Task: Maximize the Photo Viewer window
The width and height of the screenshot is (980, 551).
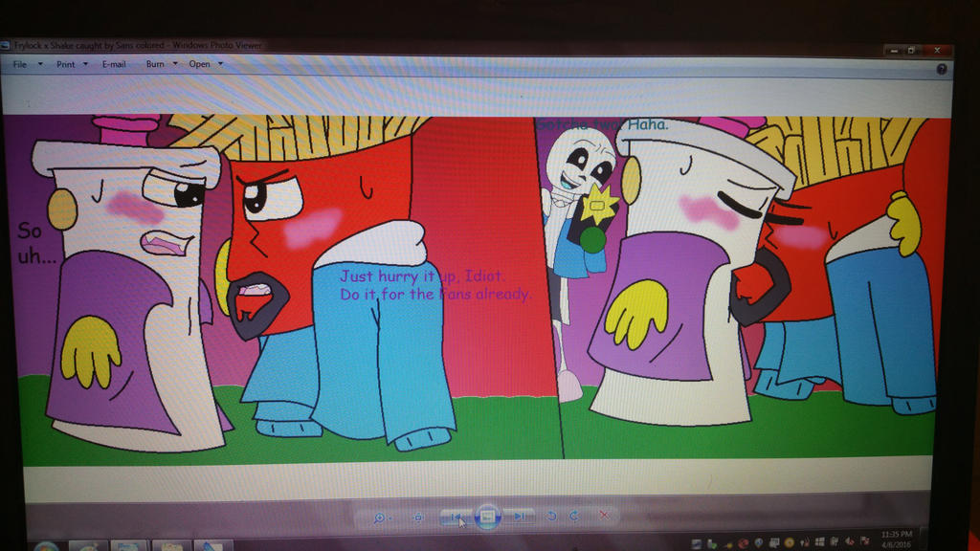Action: 912,50
